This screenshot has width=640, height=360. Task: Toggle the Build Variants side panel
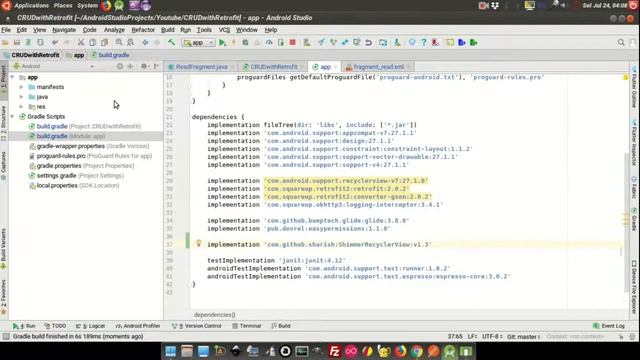point(3,249)
